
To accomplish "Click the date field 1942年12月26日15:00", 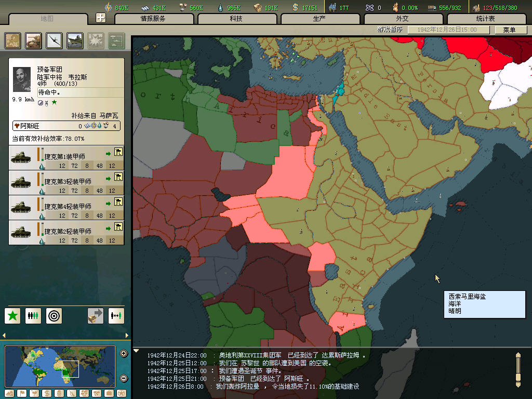I will pyautogui.click(x=448, y=30).
